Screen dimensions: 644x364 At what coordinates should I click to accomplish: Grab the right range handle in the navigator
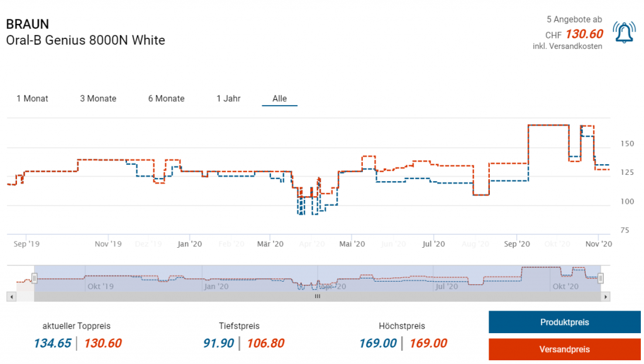[601, 278]
